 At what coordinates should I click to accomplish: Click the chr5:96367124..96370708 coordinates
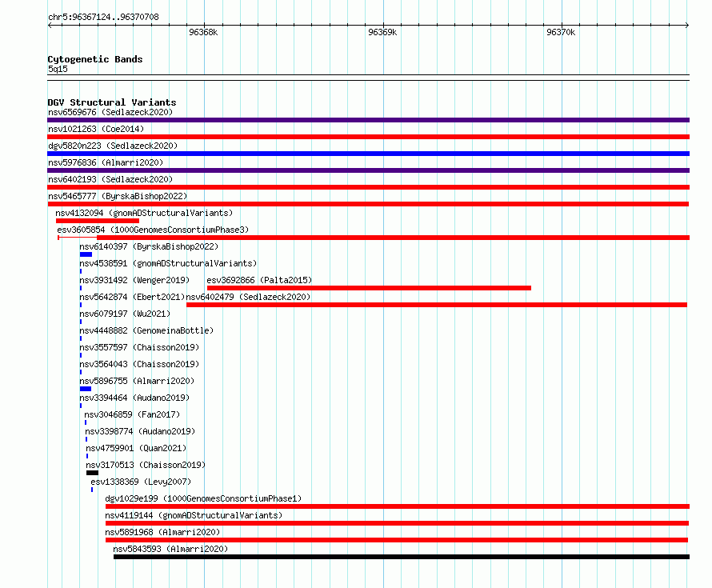tap(103, 18)
